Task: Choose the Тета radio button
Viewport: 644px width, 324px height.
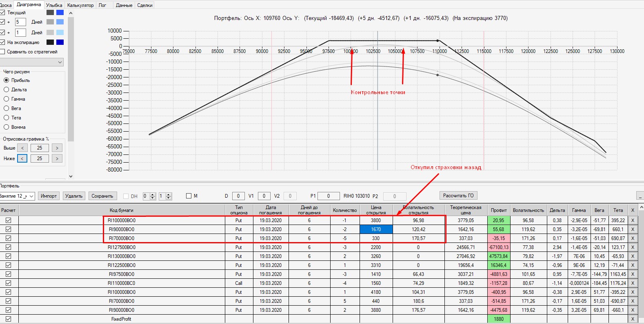Action: pos(6,118)
